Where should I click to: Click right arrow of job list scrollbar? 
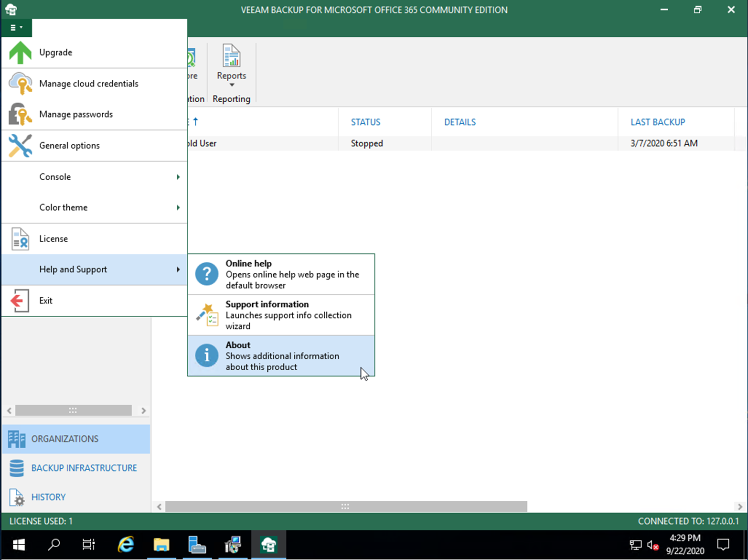point(740,506)
